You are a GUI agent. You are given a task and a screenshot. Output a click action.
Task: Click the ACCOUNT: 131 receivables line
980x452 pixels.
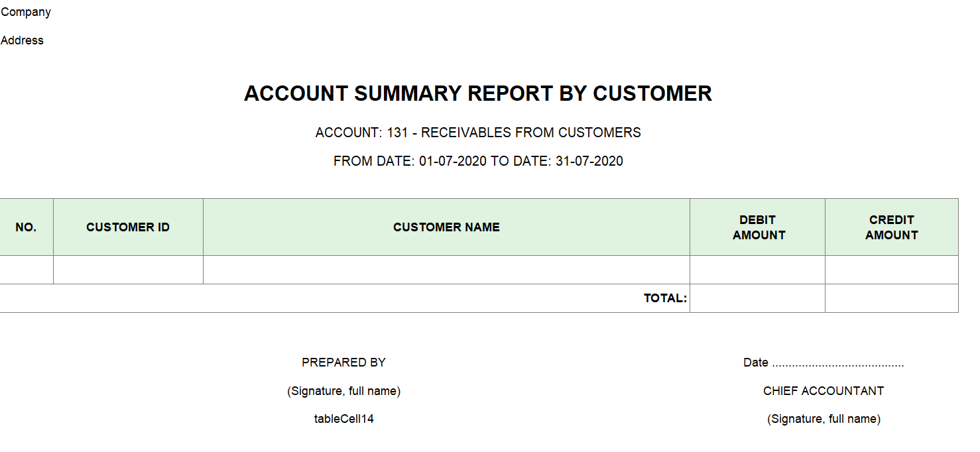tap(477, 133)
